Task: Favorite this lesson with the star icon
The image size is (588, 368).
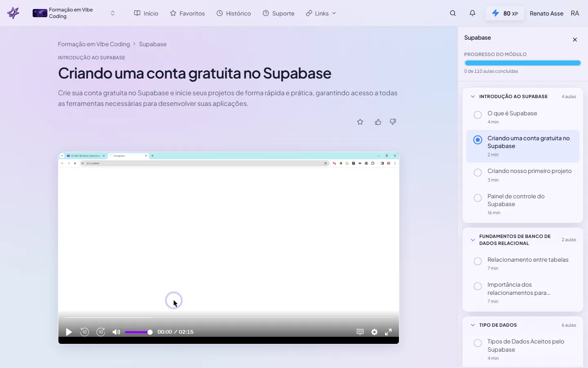Action: (x=360, y=122)
